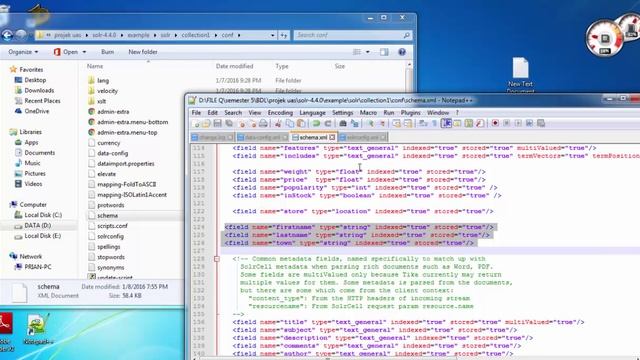Zoom out using the Notepad++ toolbar icon
640x360 pixels.
coord(382,123)
